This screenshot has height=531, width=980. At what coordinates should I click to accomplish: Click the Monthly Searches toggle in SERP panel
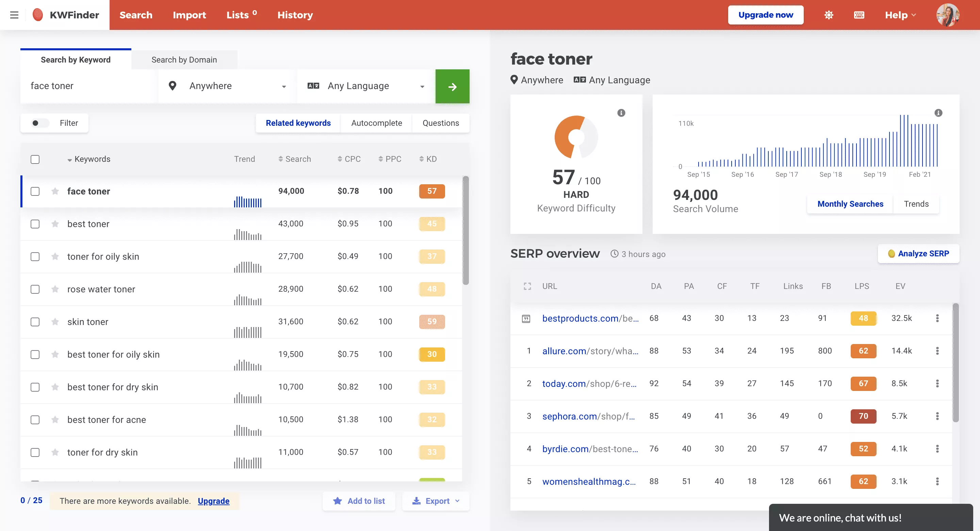click(x=850, y=203)
